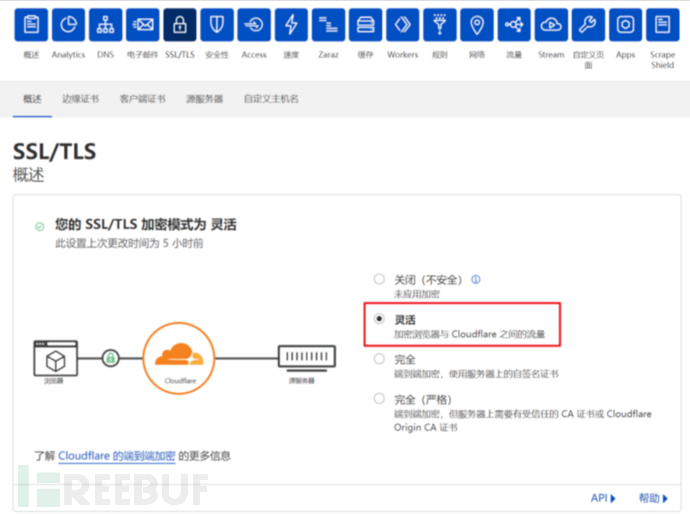The height and width of the screenshot is (514, 690).
Task: Switch to the 概述 sub-tab
Action: [x=33, y=99]
